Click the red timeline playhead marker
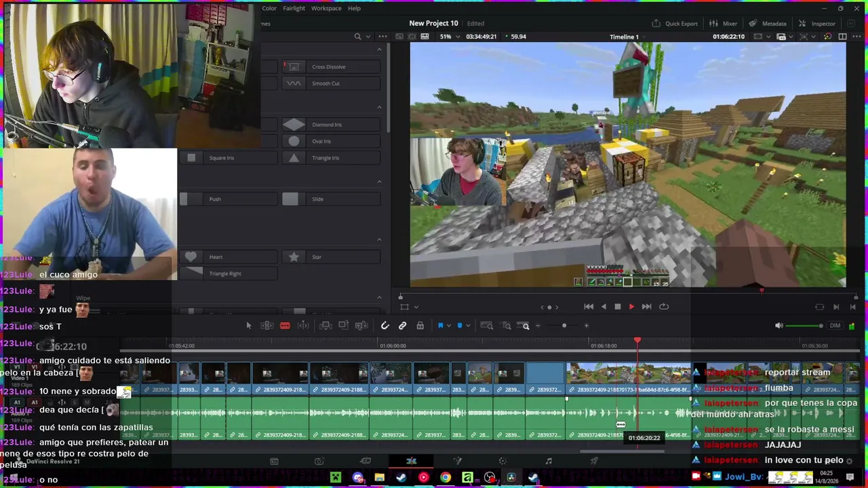Viewport: 868px width, 488px height. [x=637, y=340]
